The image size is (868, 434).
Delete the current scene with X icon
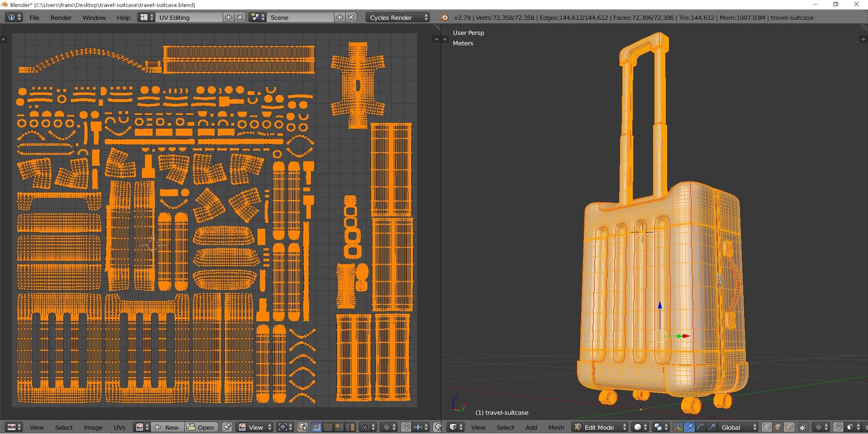click(x=351, y=17)
